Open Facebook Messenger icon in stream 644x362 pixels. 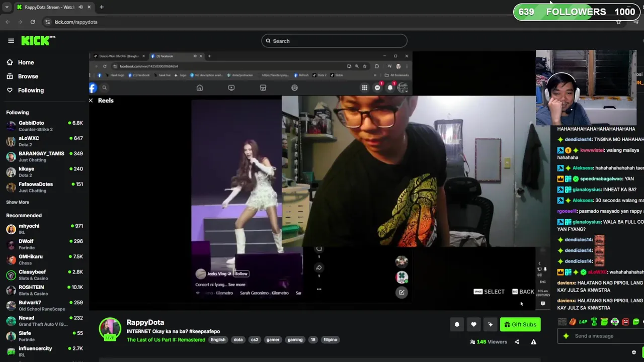(377, 88)
